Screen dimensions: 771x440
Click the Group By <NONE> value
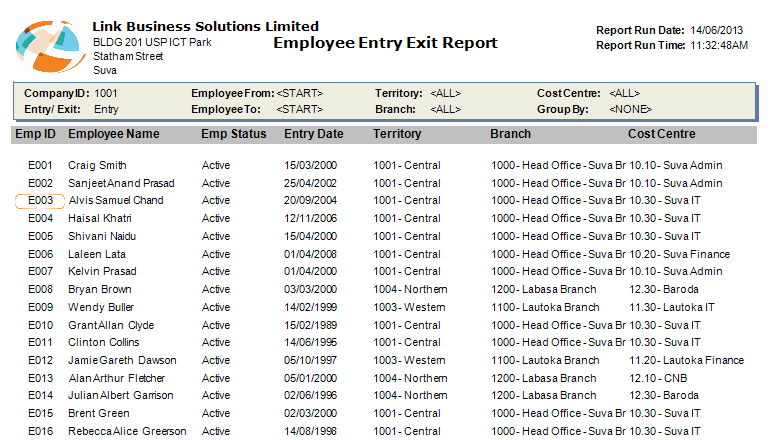[630, 108]
